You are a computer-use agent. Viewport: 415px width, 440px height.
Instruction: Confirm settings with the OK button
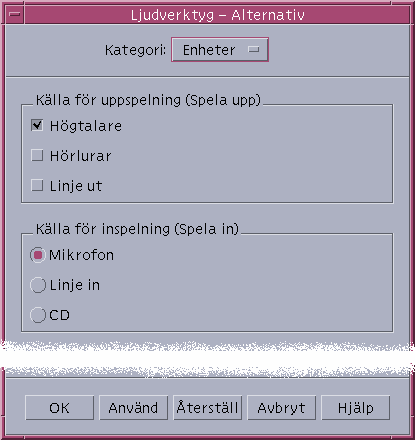tap(60, 408)
